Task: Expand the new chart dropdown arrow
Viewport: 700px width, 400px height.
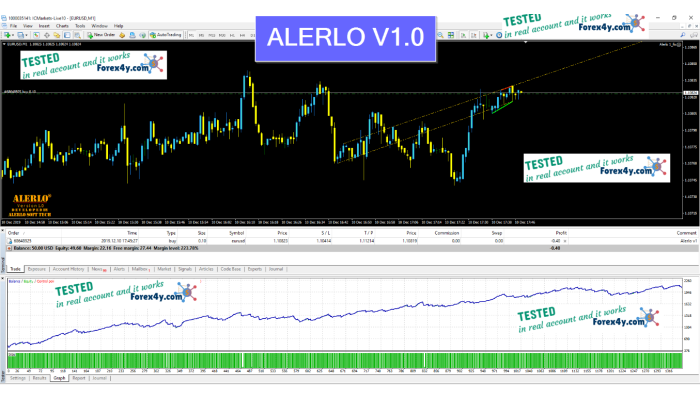Action: point(13,35)
